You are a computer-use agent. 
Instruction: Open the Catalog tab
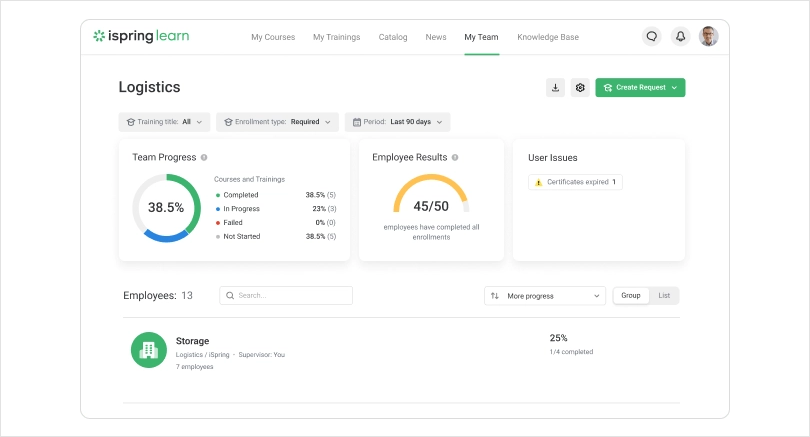point(393,37)
